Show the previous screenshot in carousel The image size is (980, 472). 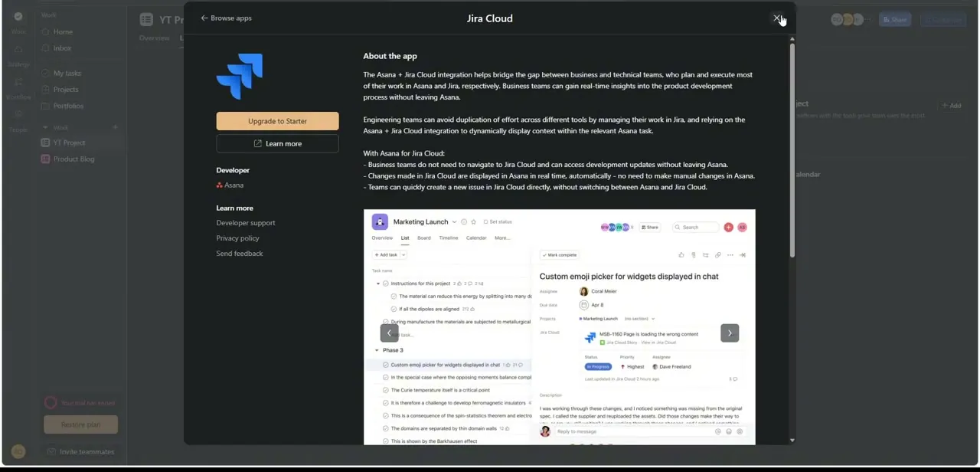[x=389, y=333]
